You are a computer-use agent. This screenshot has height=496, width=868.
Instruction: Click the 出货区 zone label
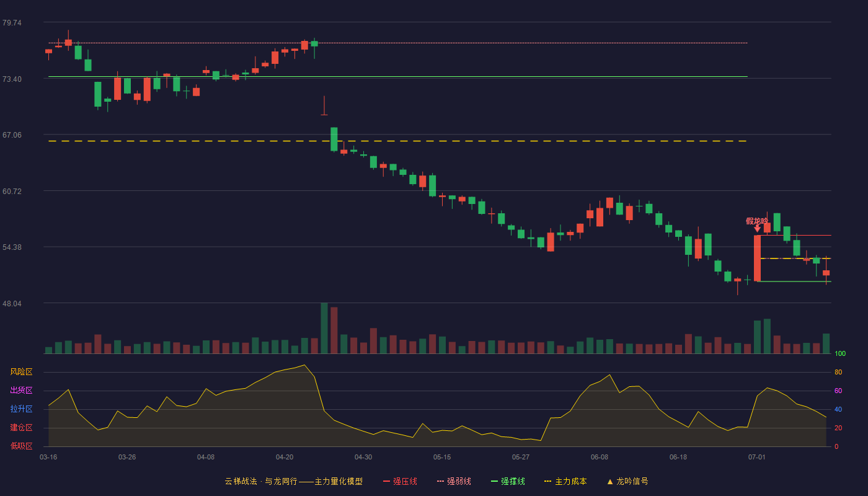click(x=21, y=391)
